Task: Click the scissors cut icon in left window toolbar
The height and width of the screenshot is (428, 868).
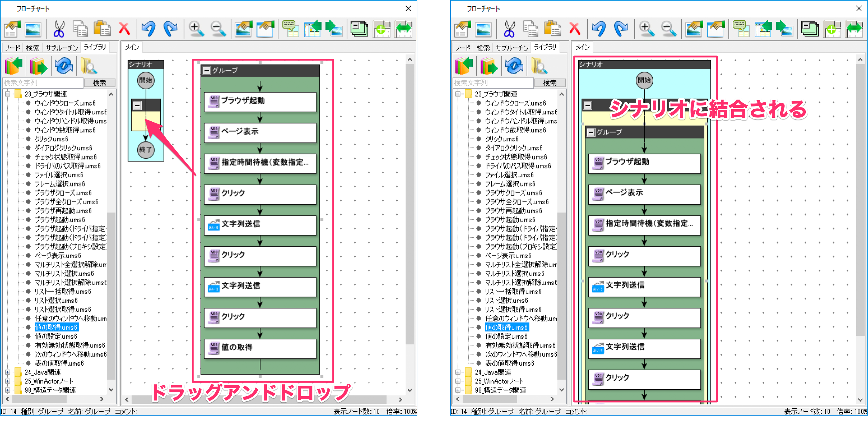Action: (59, 29)
